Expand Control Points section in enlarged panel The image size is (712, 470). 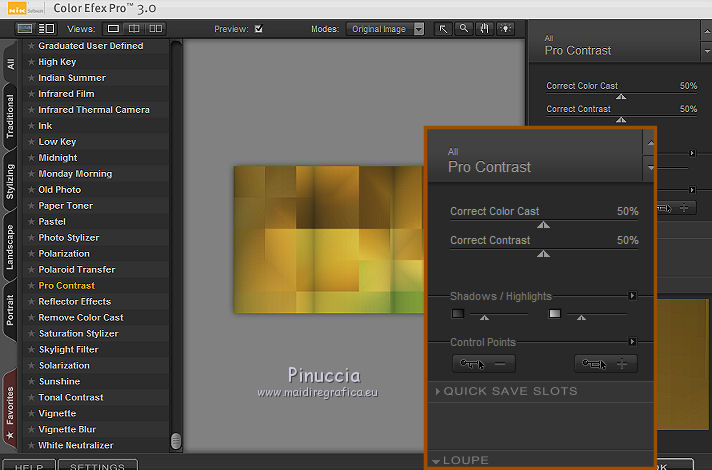coord(632,341)
